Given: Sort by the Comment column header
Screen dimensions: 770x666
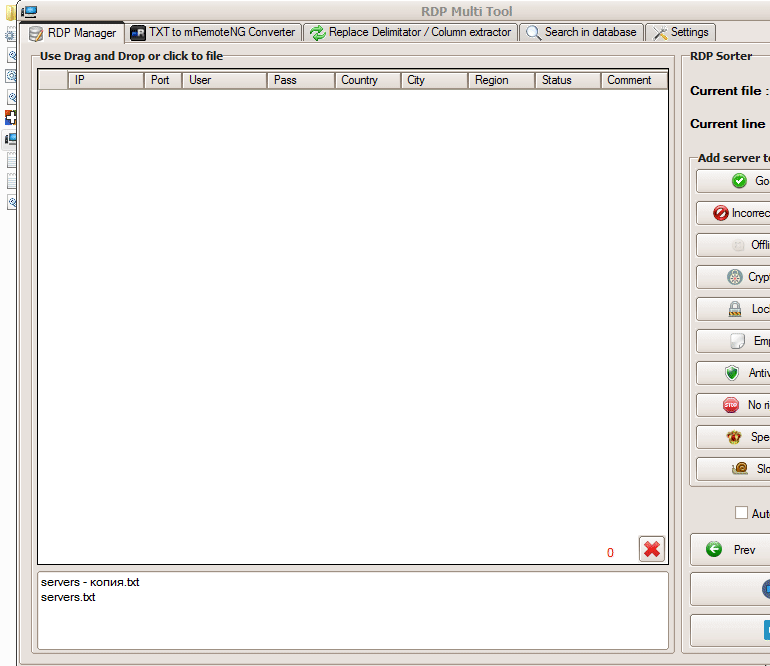Looking at the screenshot, I should pos(634,80).
